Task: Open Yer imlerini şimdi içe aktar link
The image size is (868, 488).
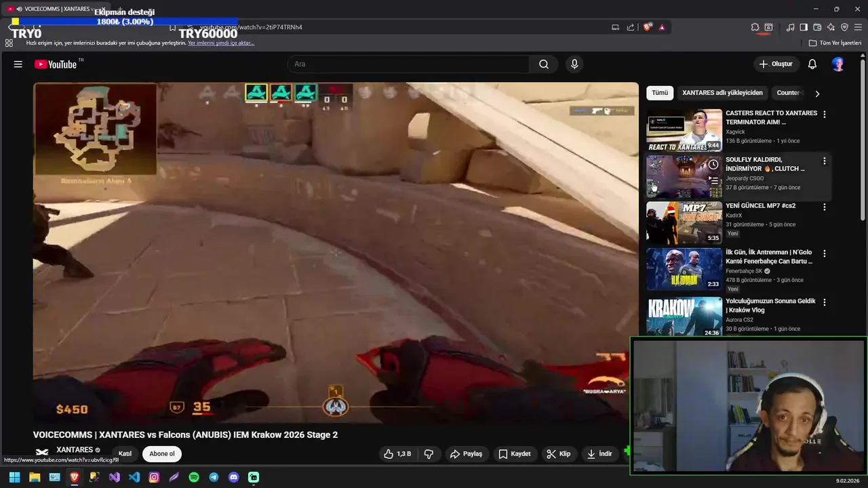Action: coord(221,43)
